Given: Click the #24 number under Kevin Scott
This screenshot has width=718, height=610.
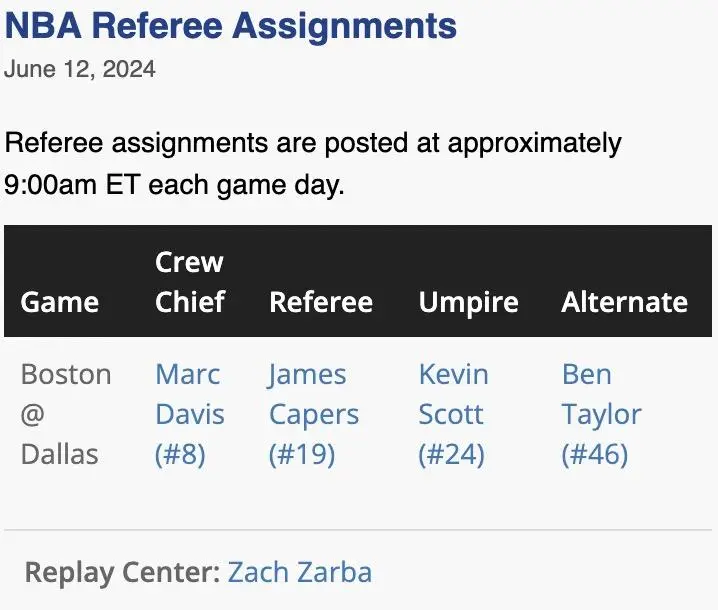Looking at the screenshot, I should (451, 455).
